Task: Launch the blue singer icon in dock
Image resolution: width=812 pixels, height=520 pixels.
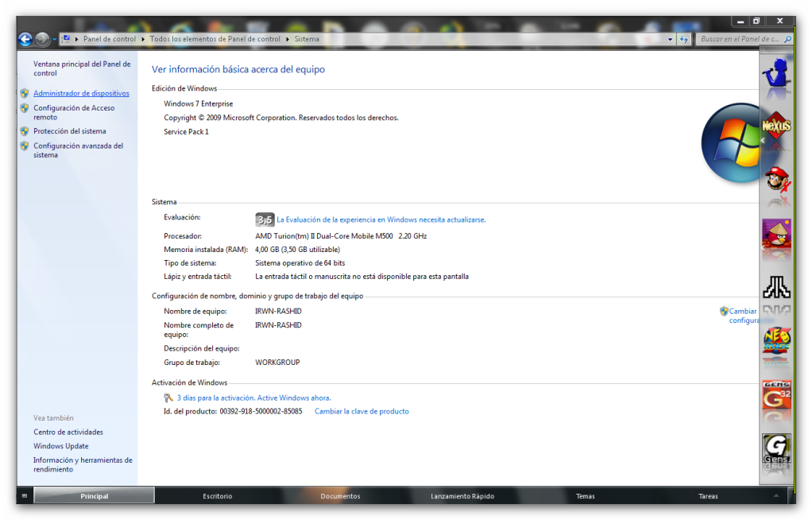Action: [x=776, y=72]
